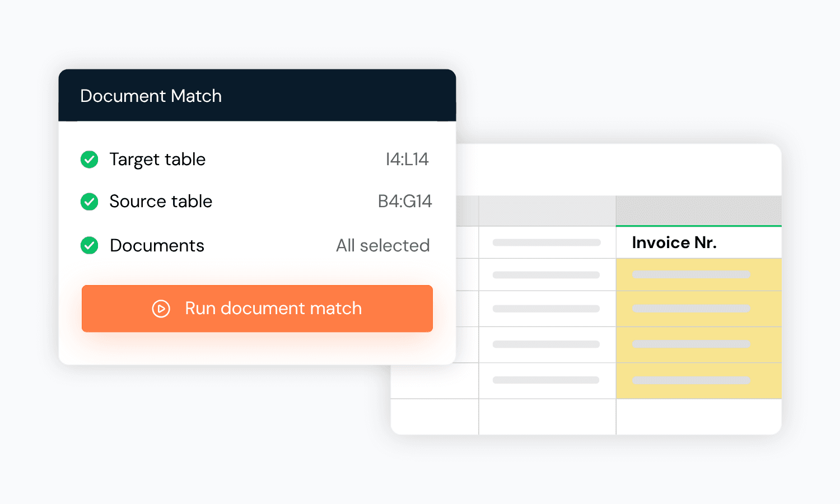This screenshot has height=504, width=840.
Task: Click the Run document match button
Action: click(257, 309)
